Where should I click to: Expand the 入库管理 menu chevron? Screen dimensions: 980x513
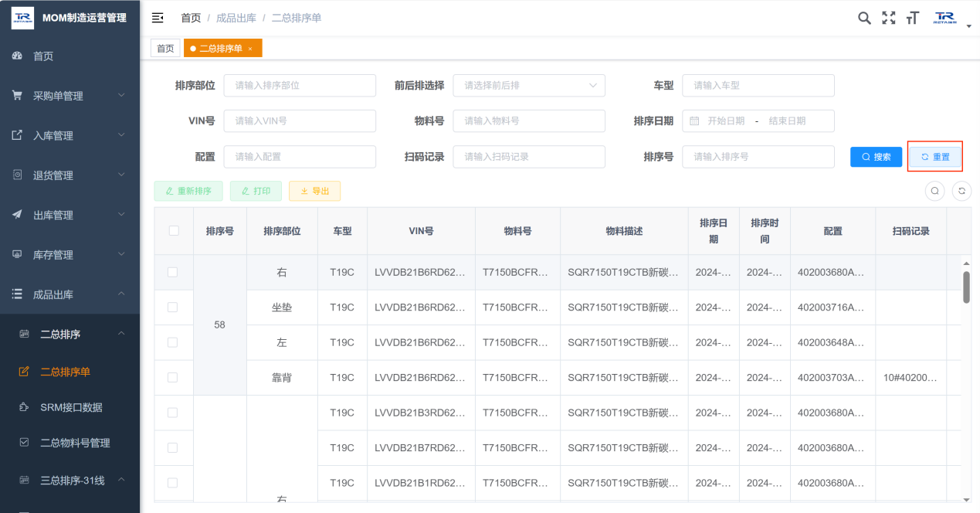point(121,135)
